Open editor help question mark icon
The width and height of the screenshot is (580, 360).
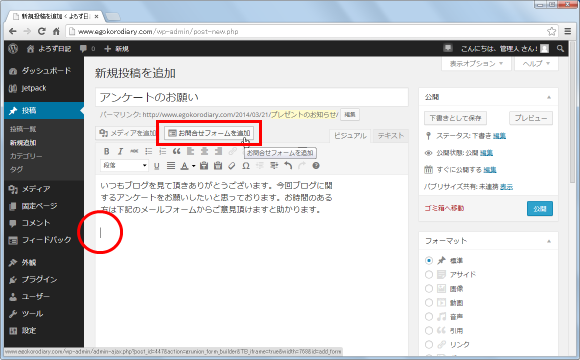coord(316,166)
